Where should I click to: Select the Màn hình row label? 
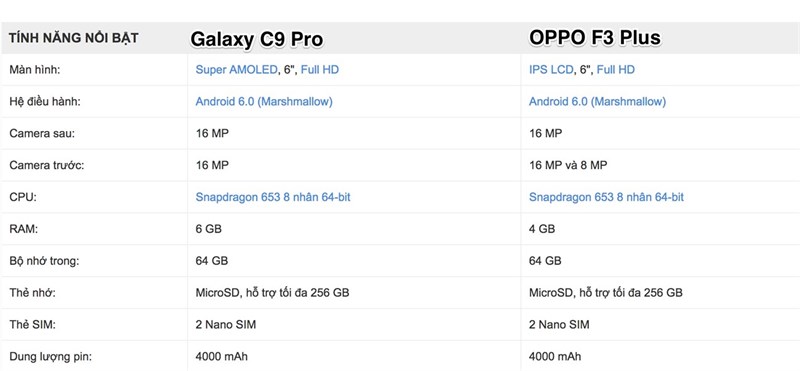click(35, 70)
